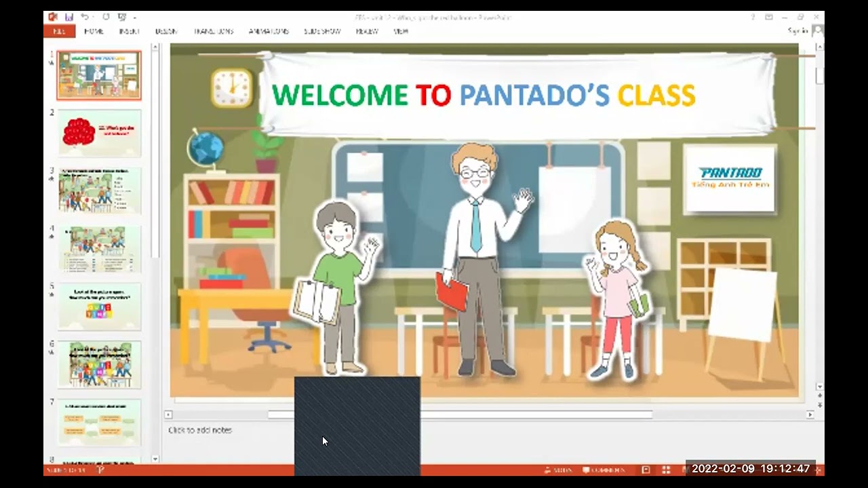
Task: Select slide 4 thumbnail in slide panel
Action: [x=99, y=249]
